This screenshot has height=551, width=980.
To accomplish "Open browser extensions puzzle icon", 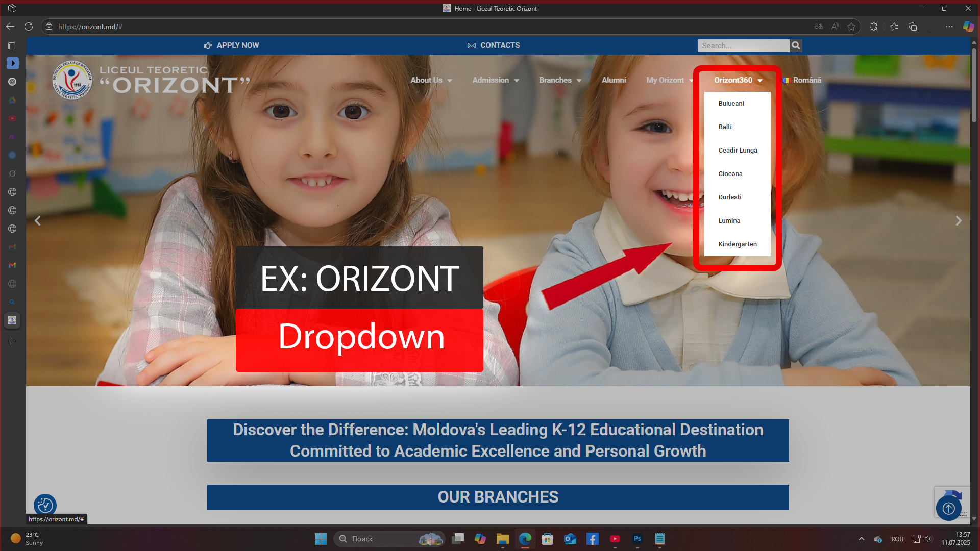I will [x=873, y=27].
